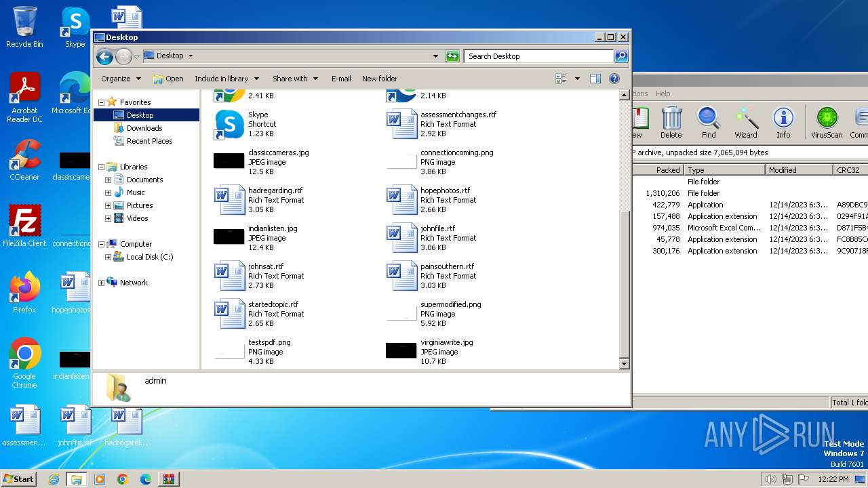Toggle the preview pane icon
The image size is (868, 488).
[595, 79]
